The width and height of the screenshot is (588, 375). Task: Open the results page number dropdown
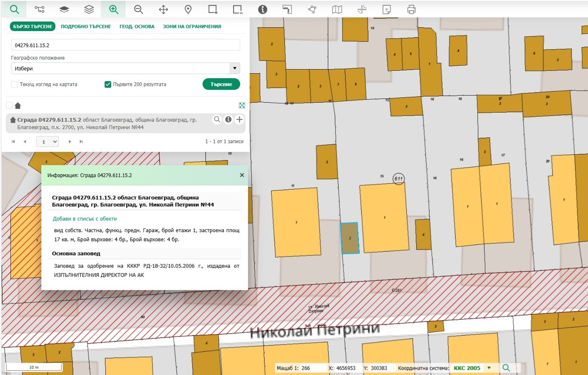coord(48,142)
